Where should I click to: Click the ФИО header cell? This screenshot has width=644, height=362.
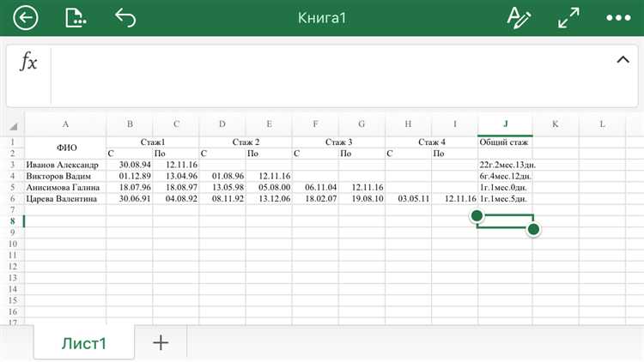pyautogui.click(x=65, y=147)
